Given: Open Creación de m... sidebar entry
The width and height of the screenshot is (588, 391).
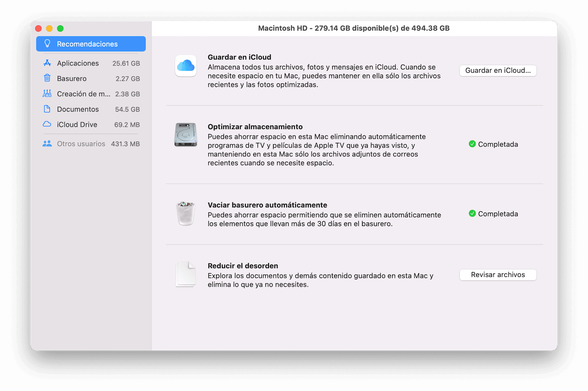Looking at the screenshot, I should tap(91, 94).
